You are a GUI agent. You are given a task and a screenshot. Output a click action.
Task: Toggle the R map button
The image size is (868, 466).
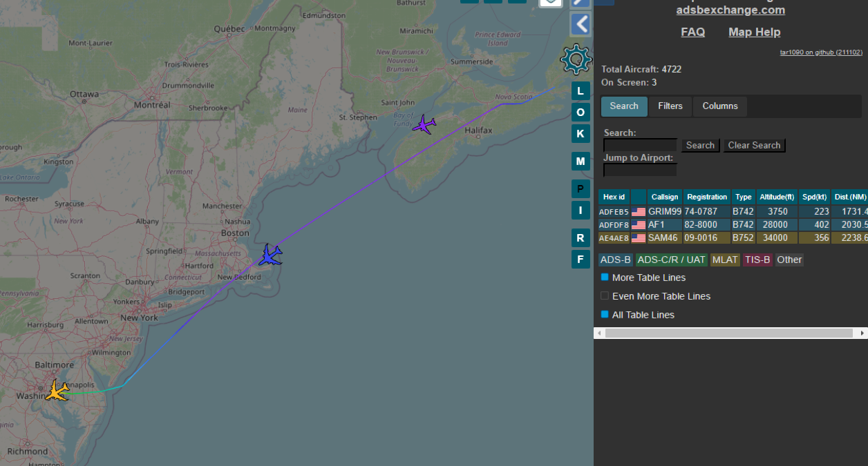click(x=581, y=238)
